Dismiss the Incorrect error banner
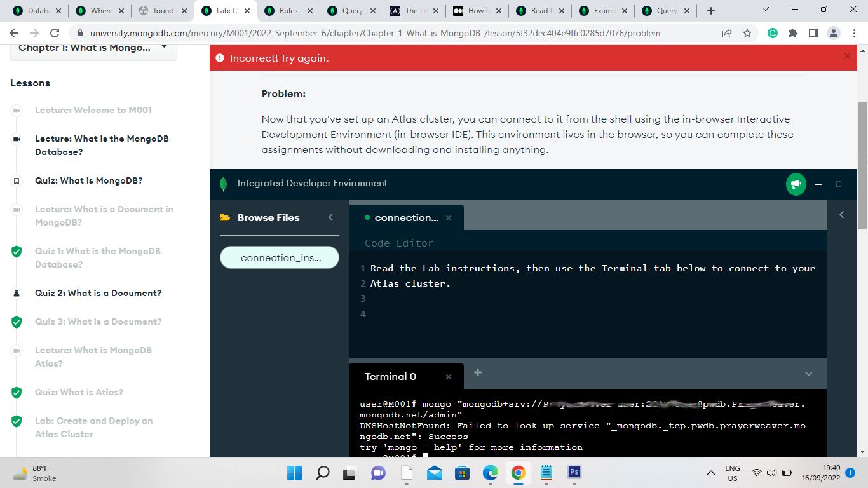The image size is (868, 488). coord(846,57)
